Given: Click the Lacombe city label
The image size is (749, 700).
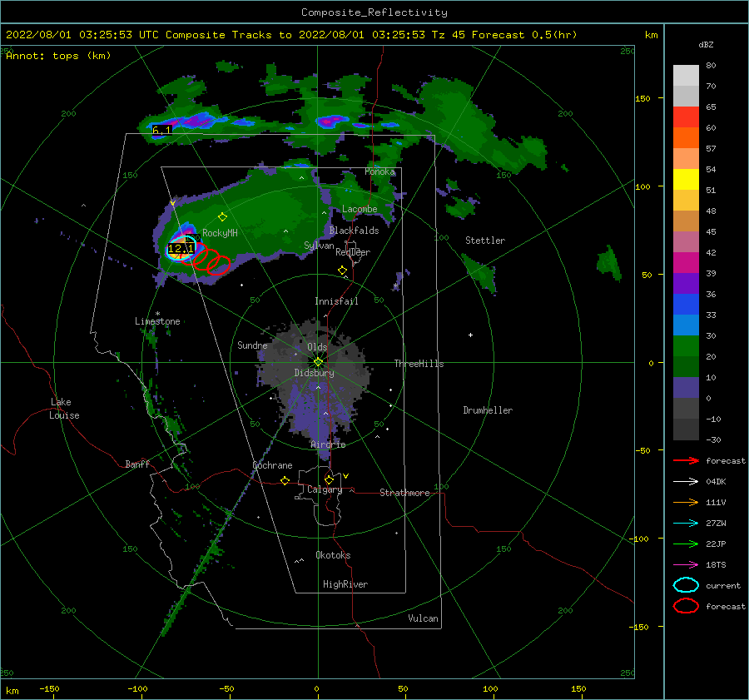Looking at the screenshot, I should click(x=360, y=209).
